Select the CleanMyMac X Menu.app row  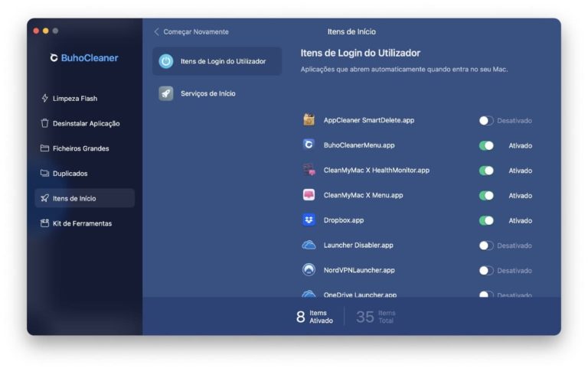click(x=363, y=195)
